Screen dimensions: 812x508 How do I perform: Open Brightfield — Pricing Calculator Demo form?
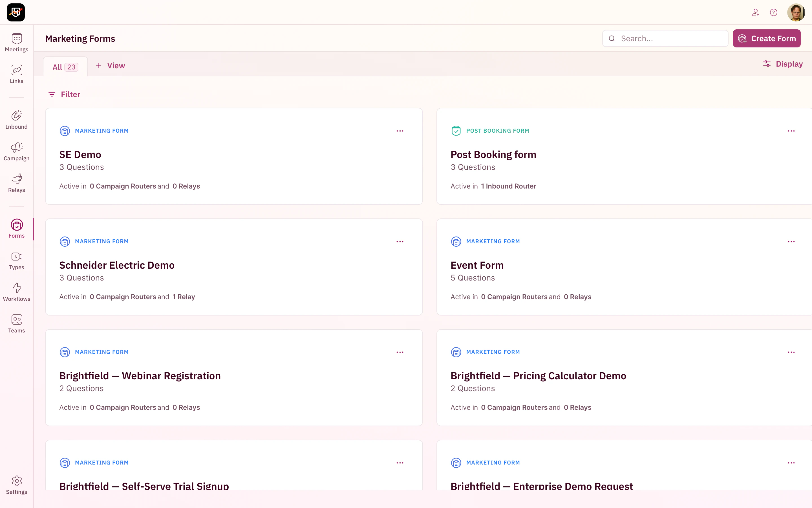pyautogui.click(x=538, y=376)
